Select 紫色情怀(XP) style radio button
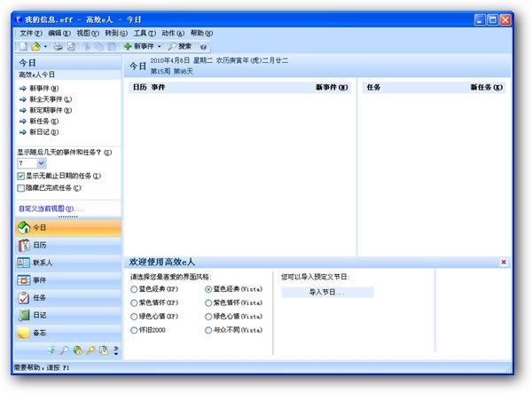The image size is (532, 393). coord(134,303)
